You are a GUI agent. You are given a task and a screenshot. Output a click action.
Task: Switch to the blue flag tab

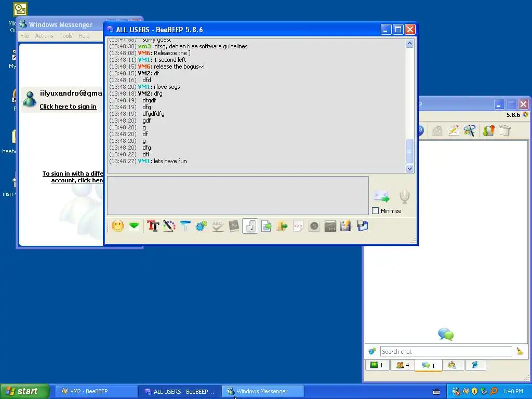tap(475, 365)
